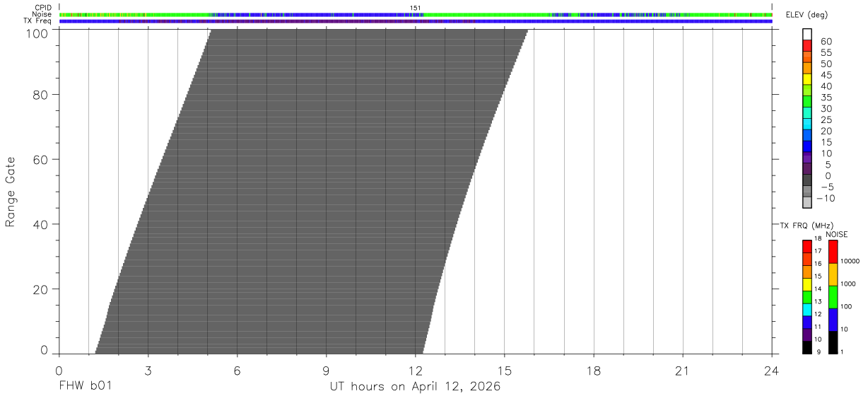Click the x-axis tick label '6'

click(x=237, y=371)
